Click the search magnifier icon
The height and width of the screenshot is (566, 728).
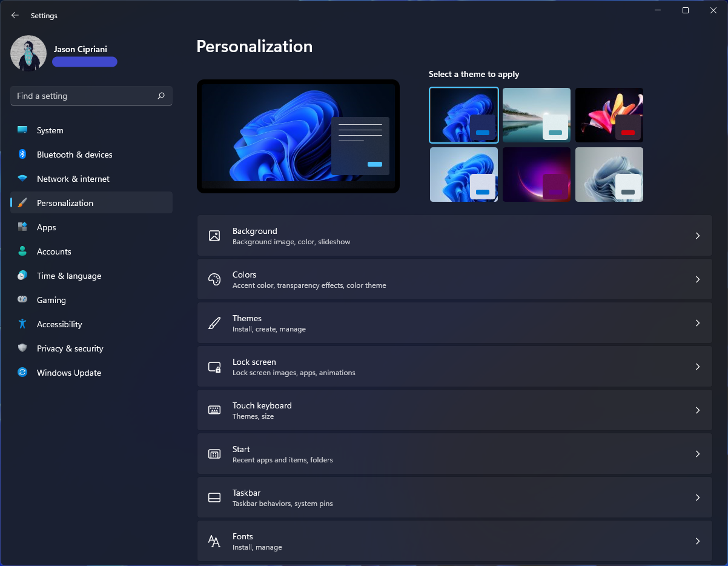tap(161, 96)
